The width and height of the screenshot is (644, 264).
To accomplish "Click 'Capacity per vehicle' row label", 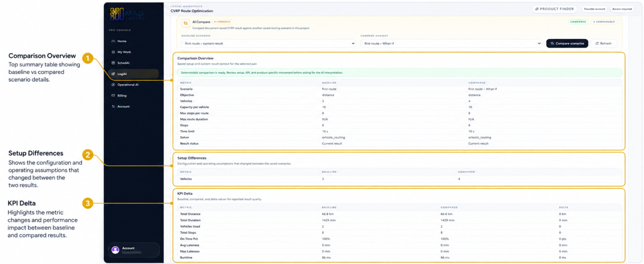I will [x=194, y=107].
